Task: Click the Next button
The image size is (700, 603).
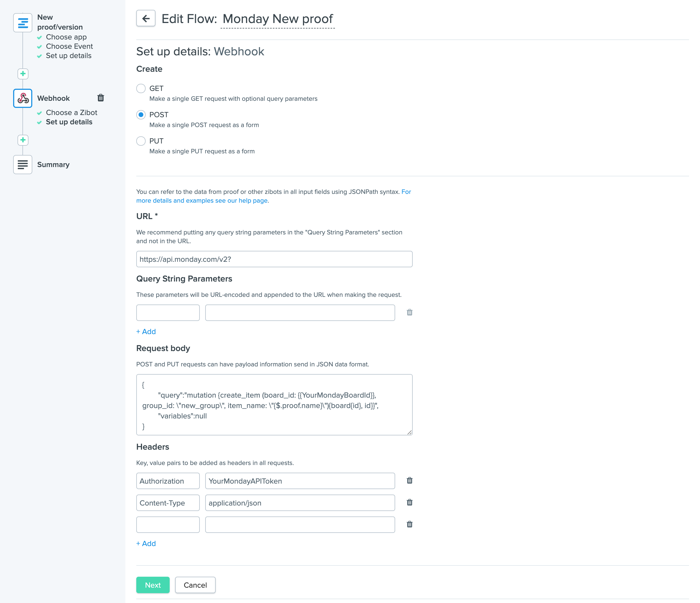Action: click(153, 585)
